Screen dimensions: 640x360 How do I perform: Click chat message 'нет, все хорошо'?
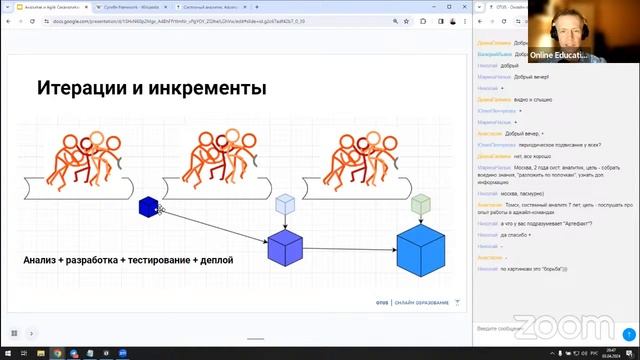(x=532, y=156)
